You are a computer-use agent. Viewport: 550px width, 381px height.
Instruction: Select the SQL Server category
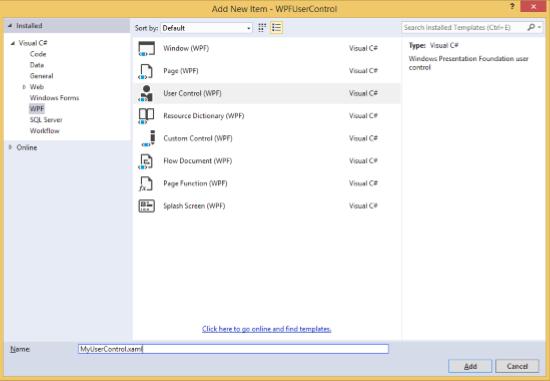(x=46, y=120)
